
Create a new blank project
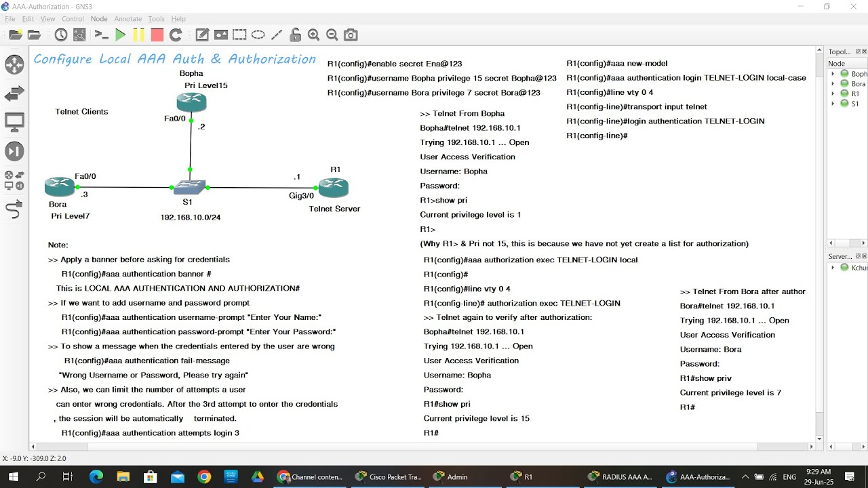[15, 35]
